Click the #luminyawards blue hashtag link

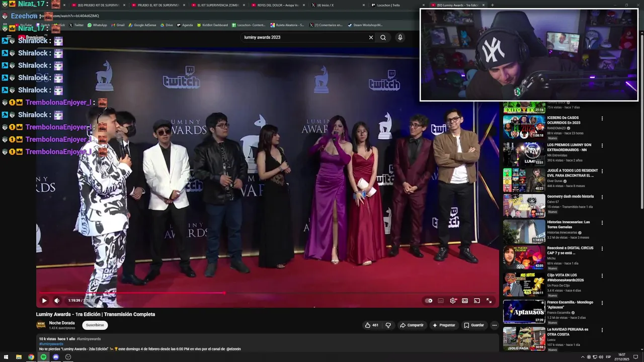[51, 344]
